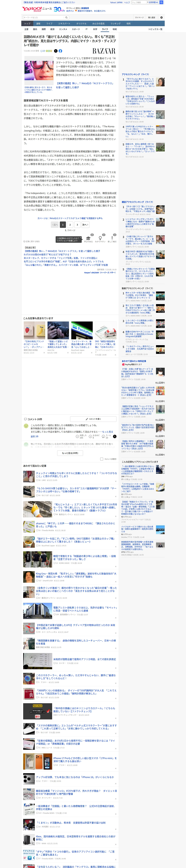Open the ランキング navigation tab
186x868 pixels.
pyautogui.click(x=115, y=24)
